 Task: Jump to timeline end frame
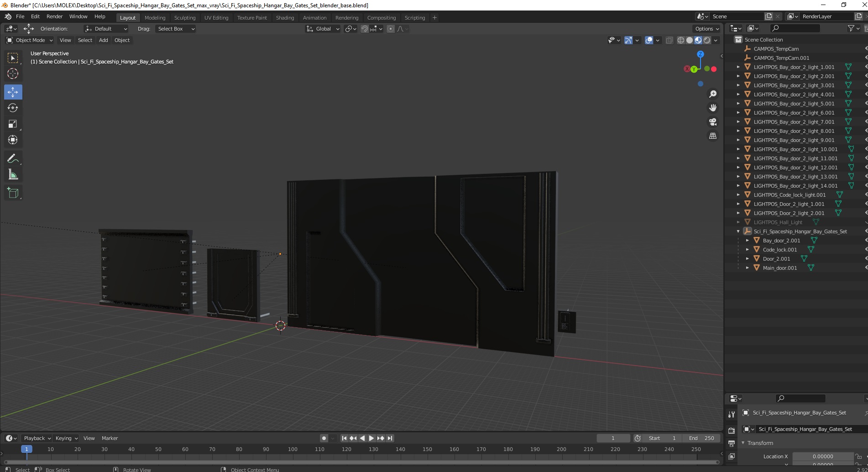coord(390,438)
